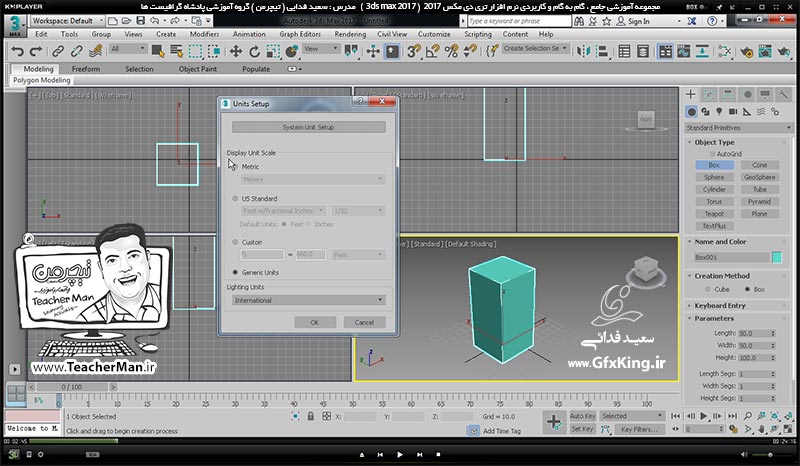Collapse the Keyboard Entry rollout
This screenshot has width=800, height=466.
[720, 305]
